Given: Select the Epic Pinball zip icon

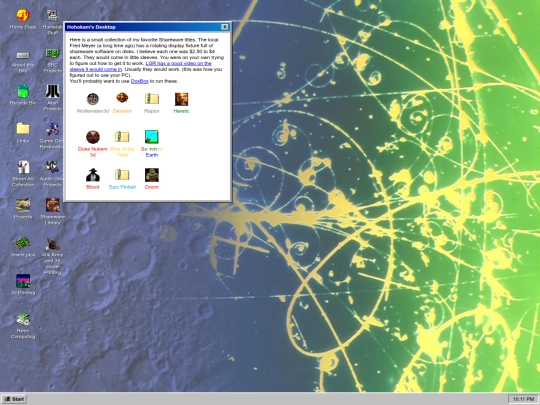Looking at the screenshot, I should click(122, 178).
